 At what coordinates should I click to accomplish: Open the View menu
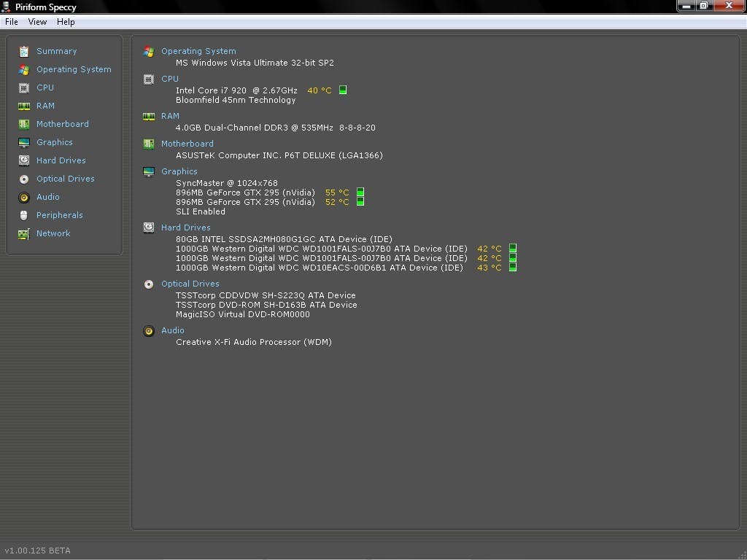(37, 22)
